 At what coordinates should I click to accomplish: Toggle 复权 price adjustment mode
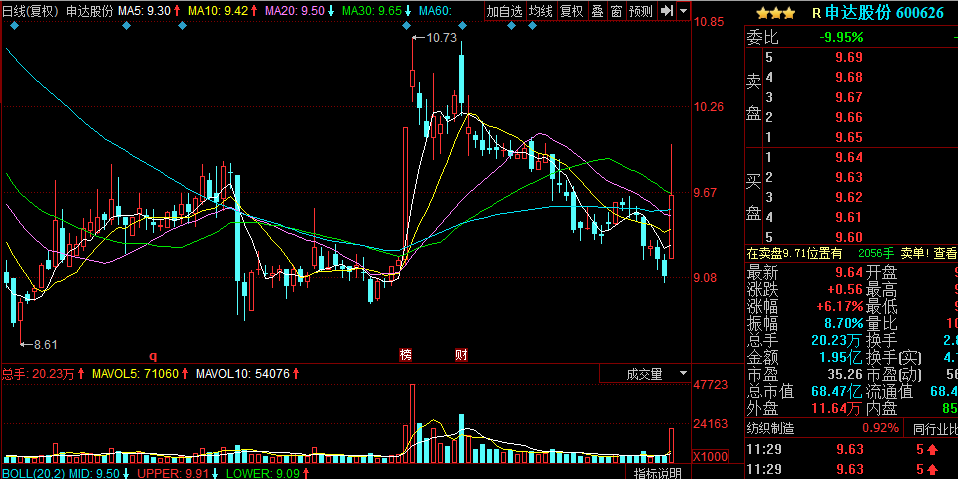(x=571, y=11)
